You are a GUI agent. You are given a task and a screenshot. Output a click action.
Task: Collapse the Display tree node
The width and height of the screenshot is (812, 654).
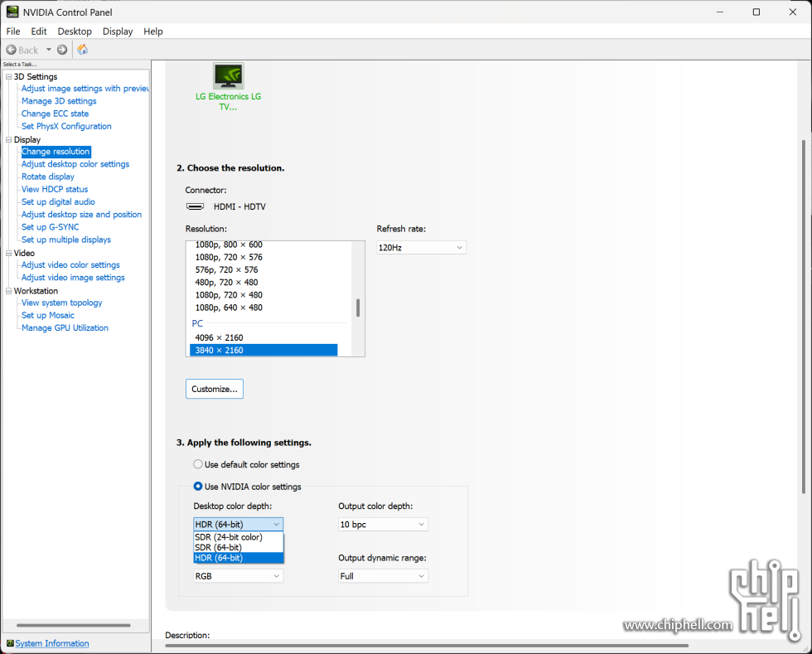(x=8, y=139)
